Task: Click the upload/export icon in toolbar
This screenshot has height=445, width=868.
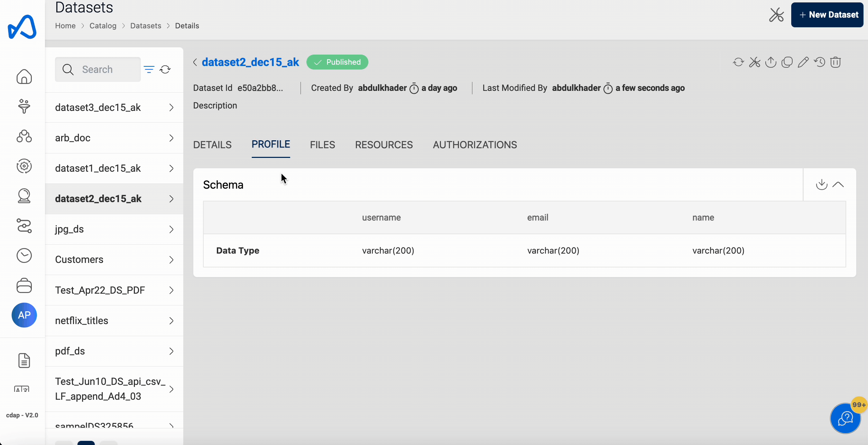Action: (x=771, y=62)
